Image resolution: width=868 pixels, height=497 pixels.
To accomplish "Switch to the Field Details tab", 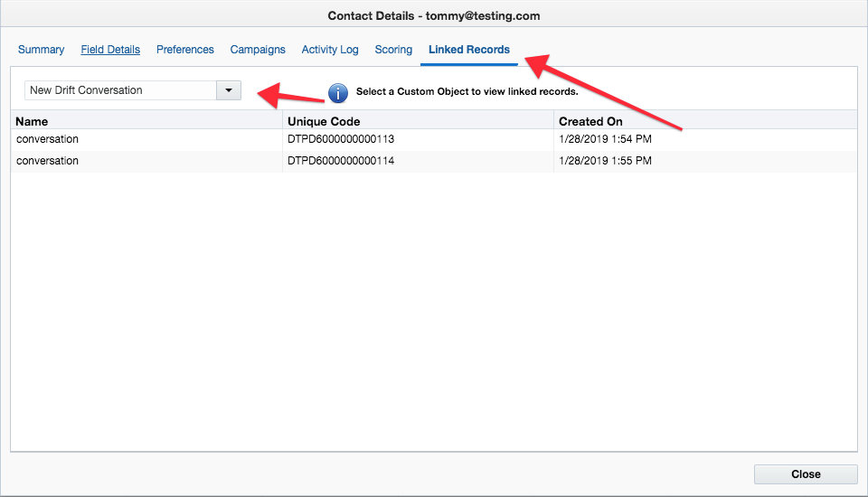I will tap(110, 50).
